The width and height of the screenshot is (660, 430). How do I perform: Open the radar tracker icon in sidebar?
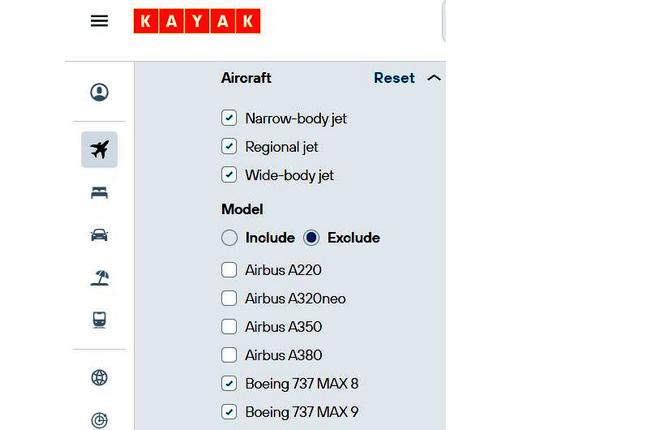[x=99, y=420]
